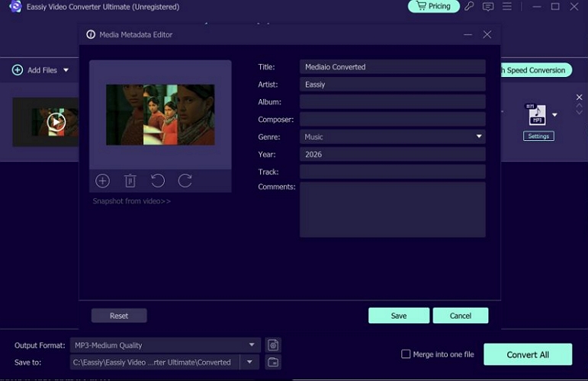Click into the Title field
The image size is (588, 381).
coord(392,67)
